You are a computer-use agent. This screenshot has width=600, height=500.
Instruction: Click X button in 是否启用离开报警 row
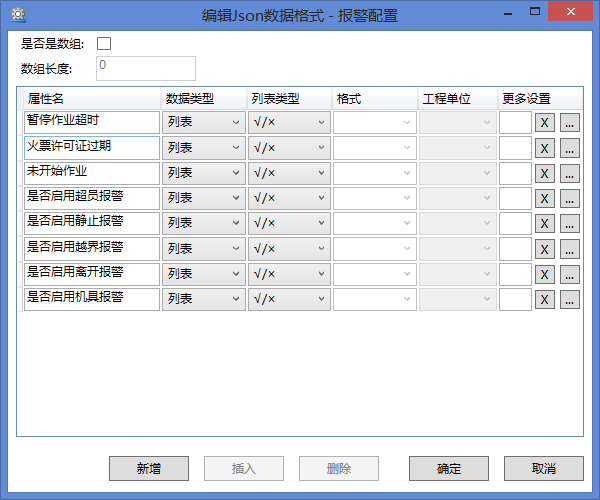click(544, 273)
